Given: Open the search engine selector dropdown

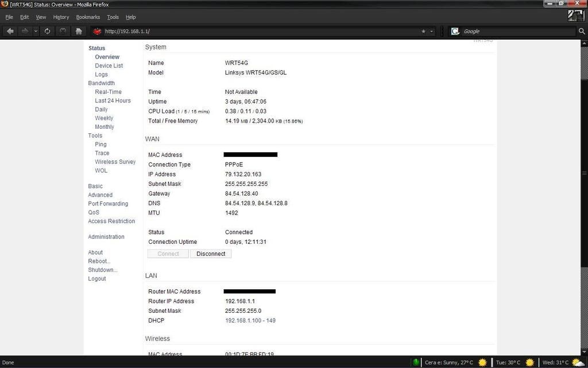Looking at the screenshot, I should 455,31.
